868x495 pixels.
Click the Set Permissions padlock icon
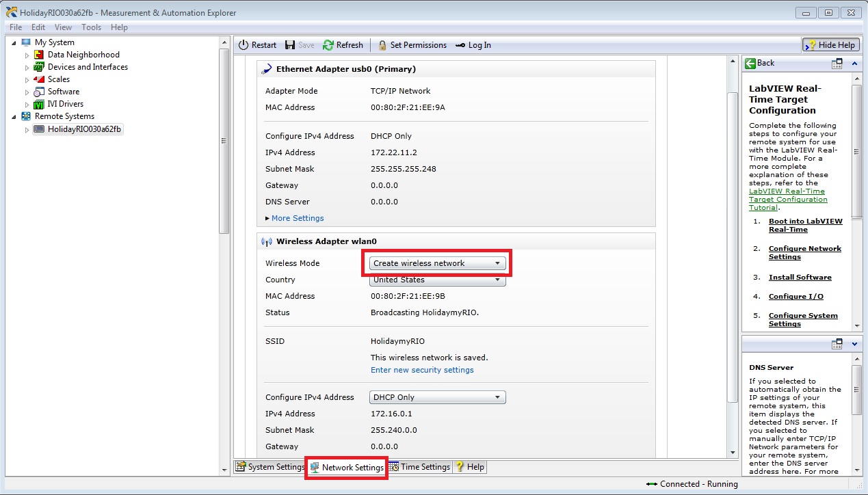tap(382, 45)
